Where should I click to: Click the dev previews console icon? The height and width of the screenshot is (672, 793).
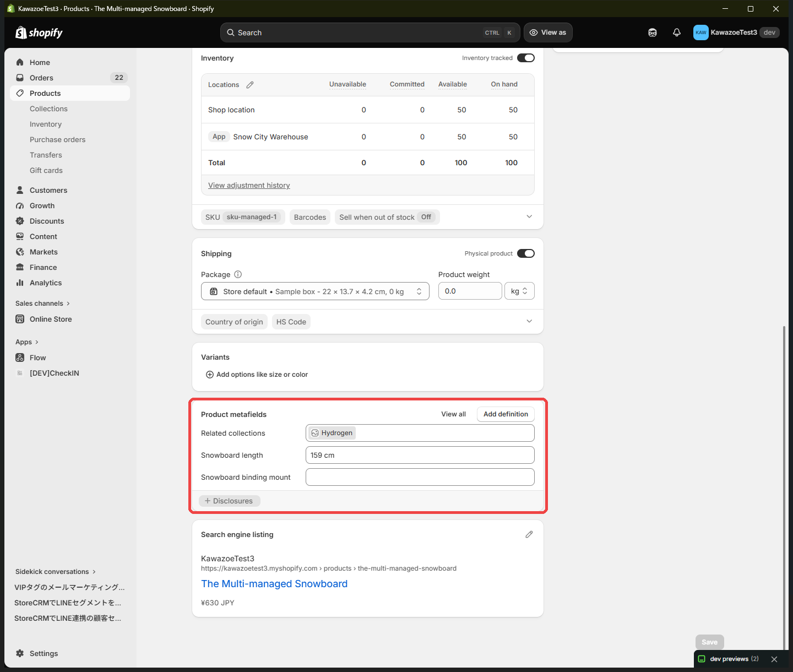click(702, 659)
